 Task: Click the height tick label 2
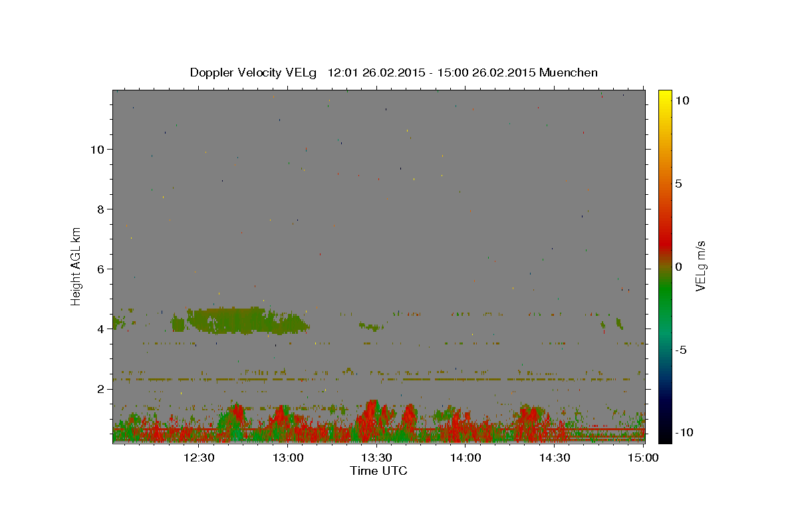point(101,389)
